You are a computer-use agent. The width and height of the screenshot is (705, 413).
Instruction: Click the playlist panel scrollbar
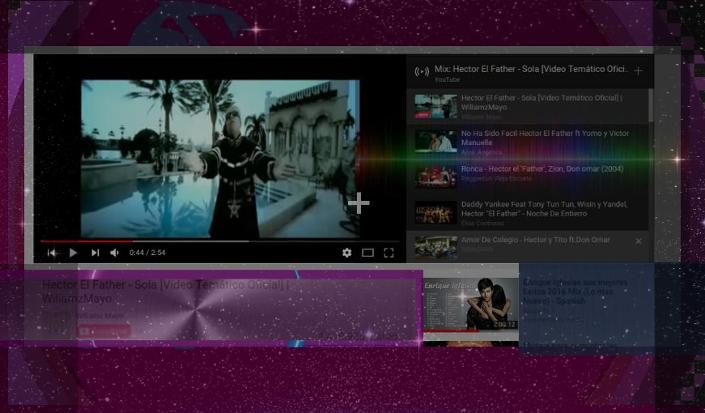coord(651,106)
